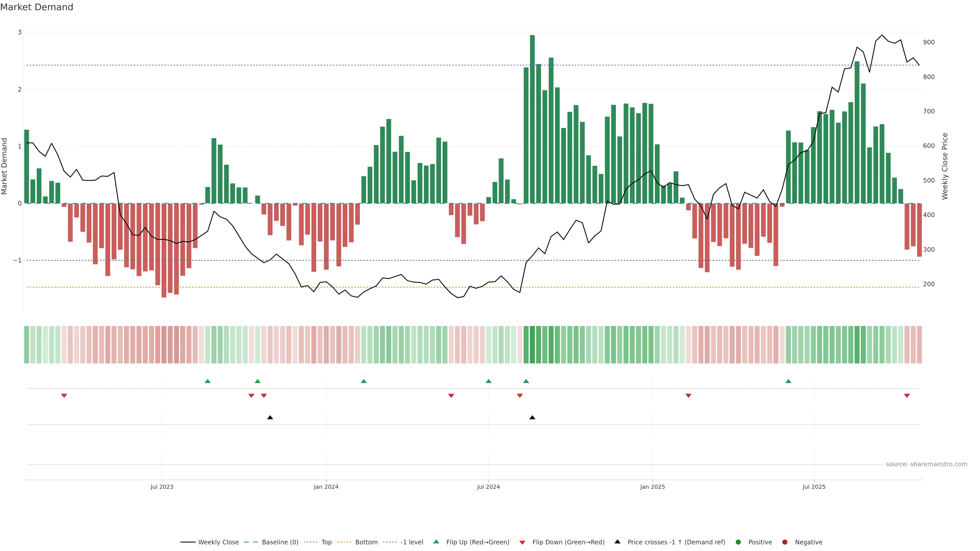Click the black Price crosses -1 legend icon
Screen dimensions: 980x551
tap(617, 542)
